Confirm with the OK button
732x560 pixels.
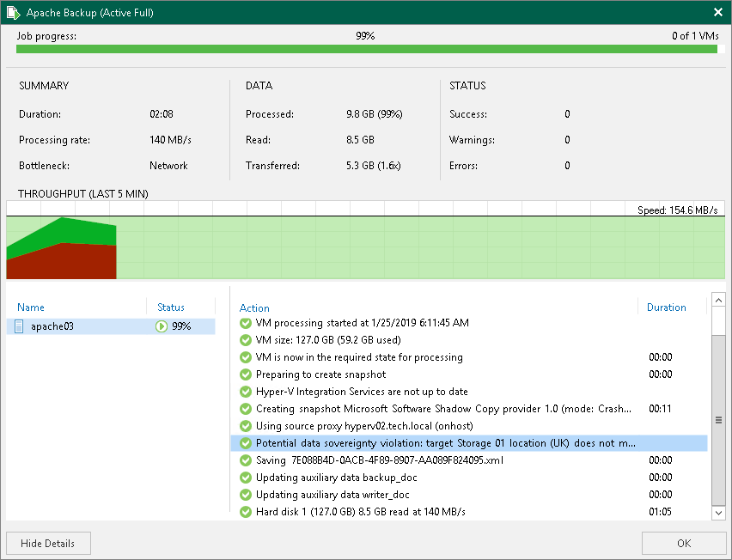click(683, 543)
